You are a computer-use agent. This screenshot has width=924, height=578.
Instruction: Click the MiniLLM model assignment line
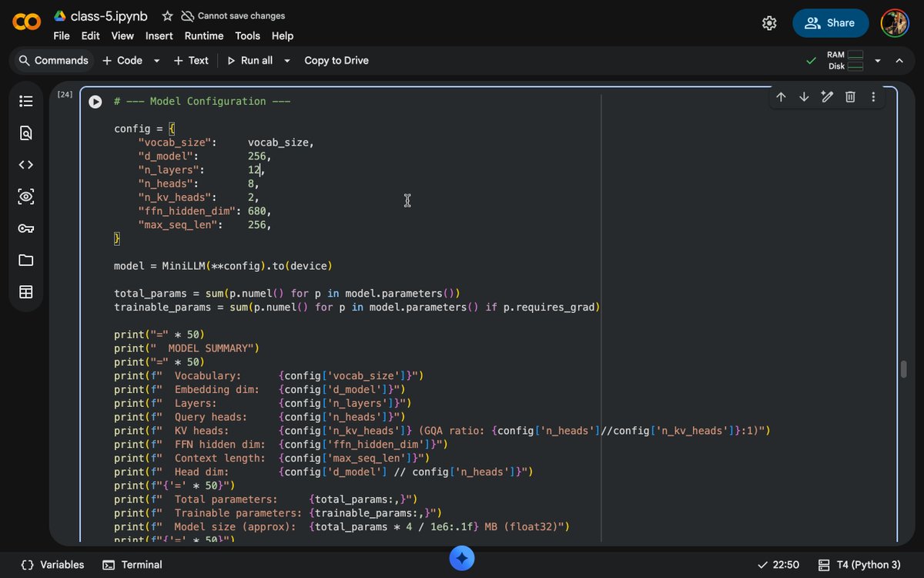click(x=223, y=266)
